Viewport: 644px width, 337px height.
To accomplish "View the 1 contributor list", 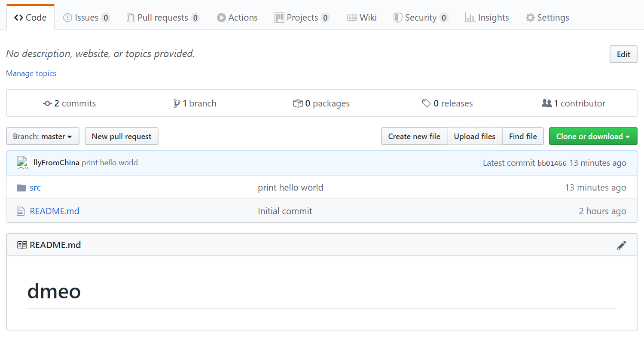I will [574, 103].
